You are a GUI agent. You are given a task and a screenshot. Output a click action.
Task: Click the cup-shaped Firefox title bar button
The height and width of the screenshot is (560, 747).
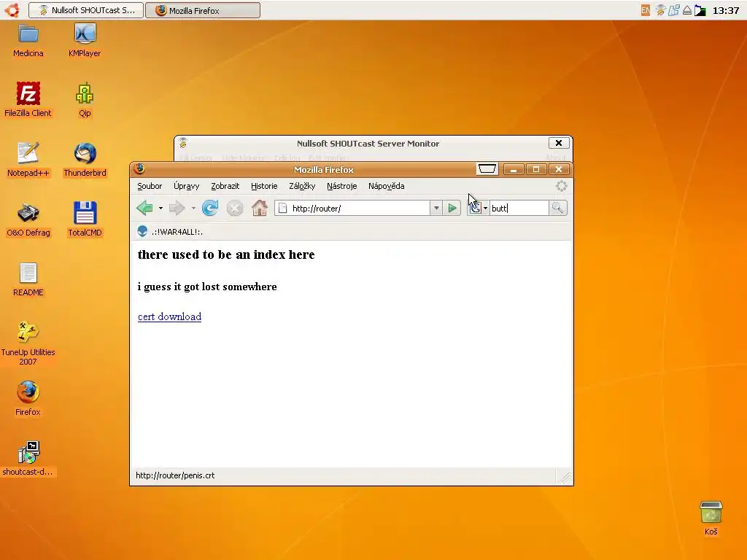[x=487, y=169]
